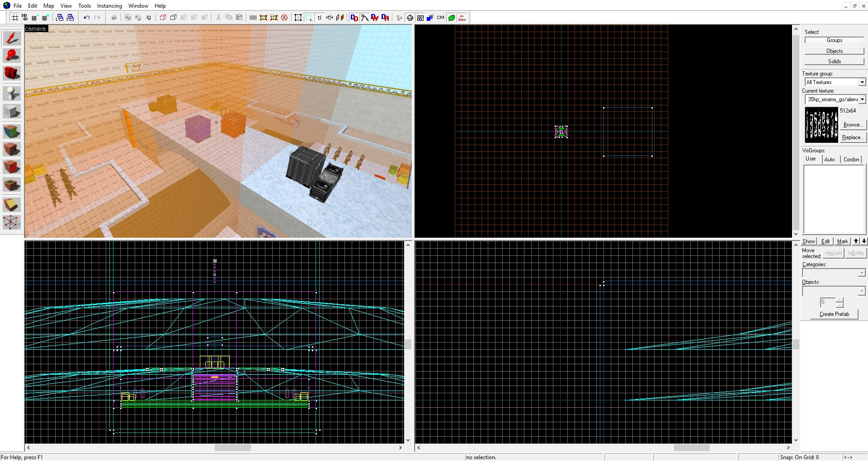
Task: Select the Block creation tool
Action: (12, 111)
